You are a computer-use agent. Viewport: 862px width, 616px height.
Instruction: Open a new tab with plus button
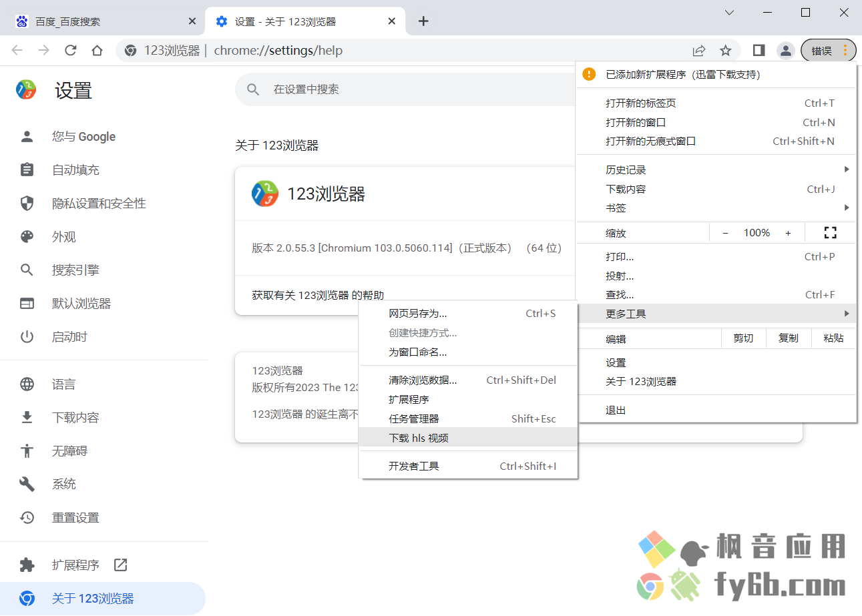coord(423,21)
